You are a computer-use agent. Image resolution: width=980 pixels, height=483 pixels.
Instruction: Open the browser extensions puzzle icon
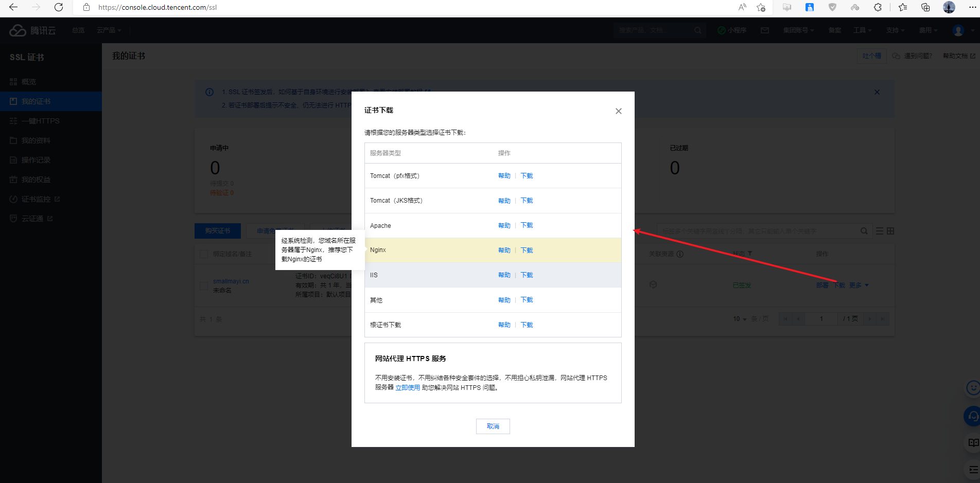coord(878,7)
